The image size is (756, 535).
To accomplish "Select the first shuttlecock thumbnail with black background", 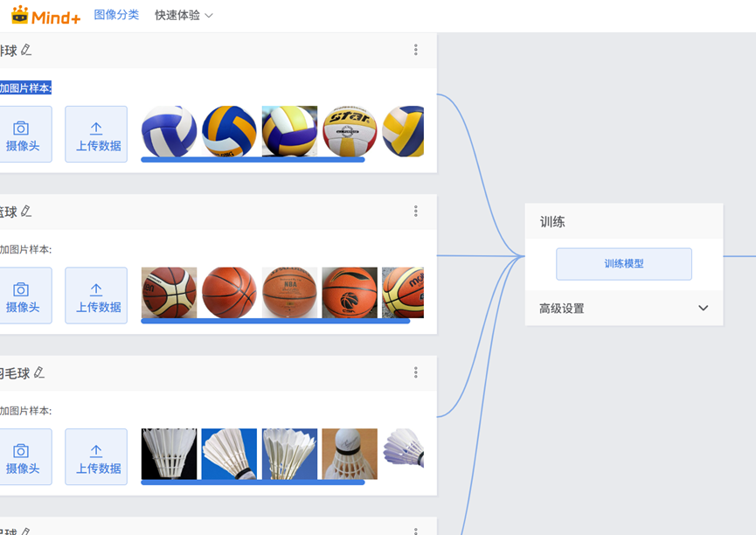I will (169, 454).
